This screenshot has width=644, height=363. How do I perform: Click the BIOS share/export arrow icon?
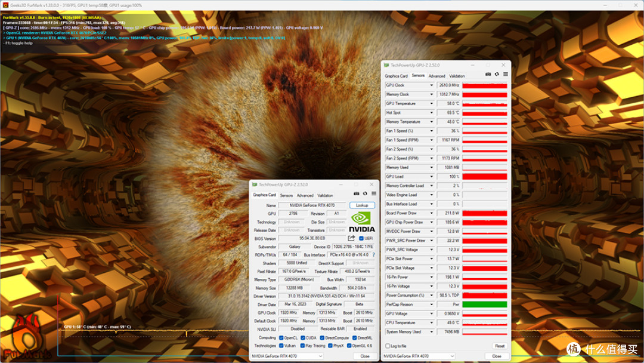(x=351, y=238)
